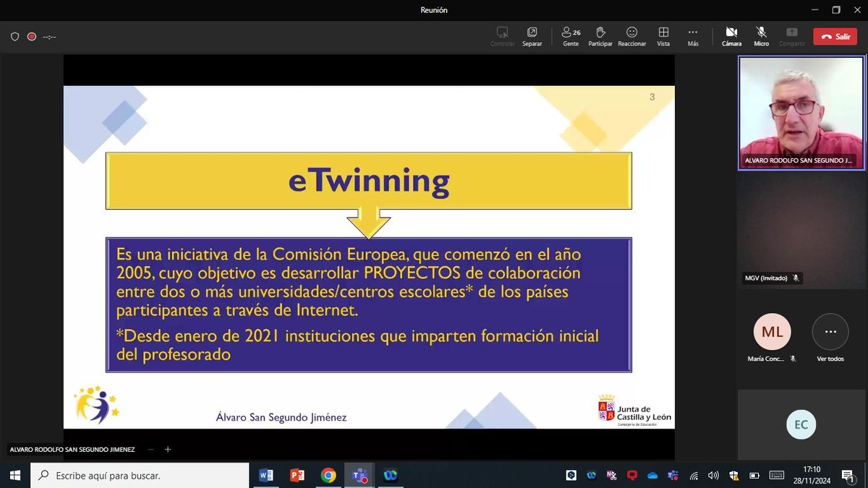This screenshot has width=868, height=488.
Task: Click slide number 3
Action: tap(652, 97)
